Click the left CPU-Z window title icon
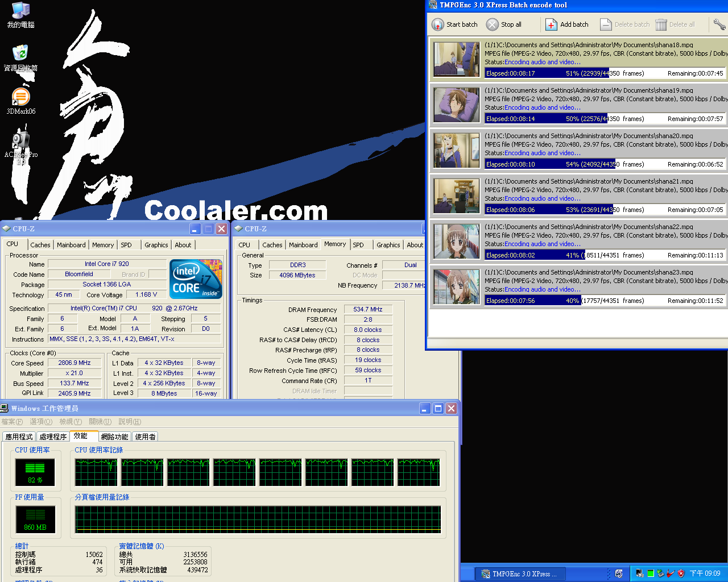 tap(6, 228)
